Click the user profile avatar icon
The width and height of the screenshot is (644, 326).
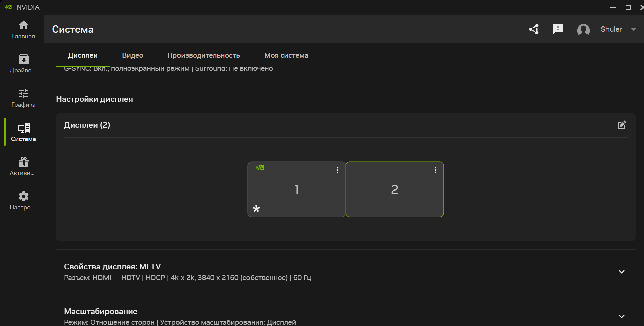click(583, 30)
